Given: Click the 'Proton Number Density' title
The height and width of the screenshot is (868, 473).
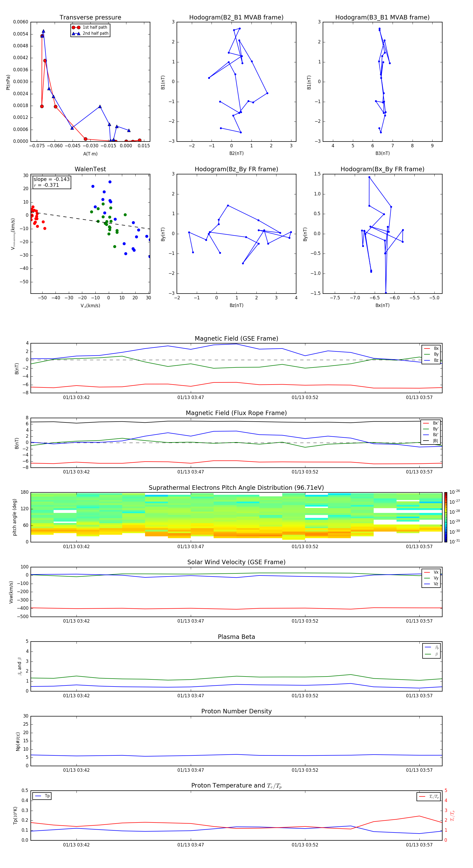Looking at the screenshot, I should (236, 711).
